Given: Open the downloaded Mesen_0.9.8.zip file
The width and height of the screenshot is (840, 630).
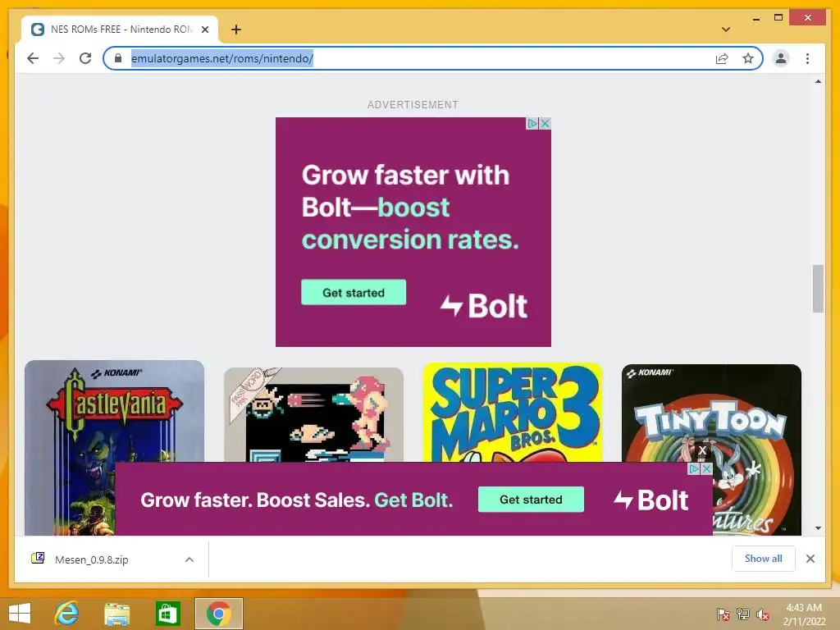Looking at the screenshot, I should (92, 559).
